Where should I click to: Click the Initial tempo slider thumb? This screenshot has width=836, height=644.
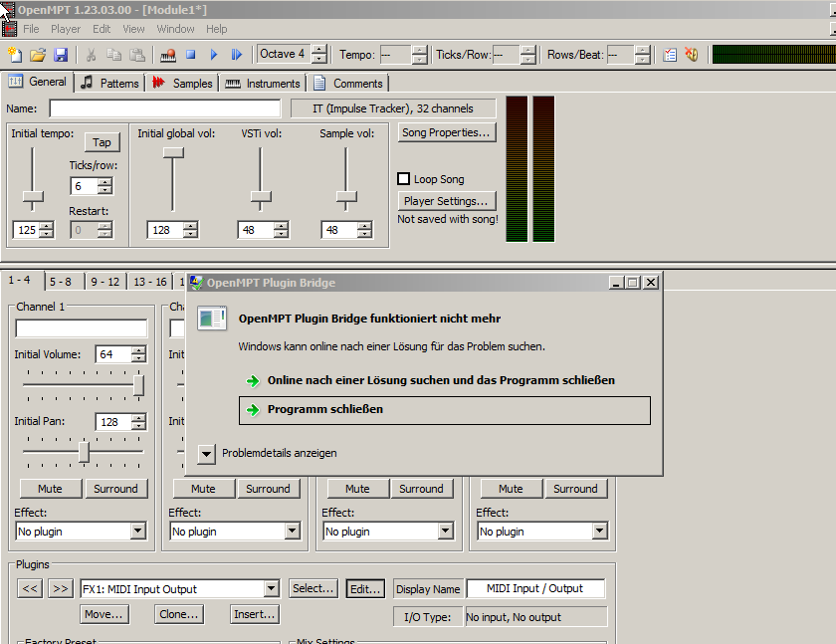33,197
